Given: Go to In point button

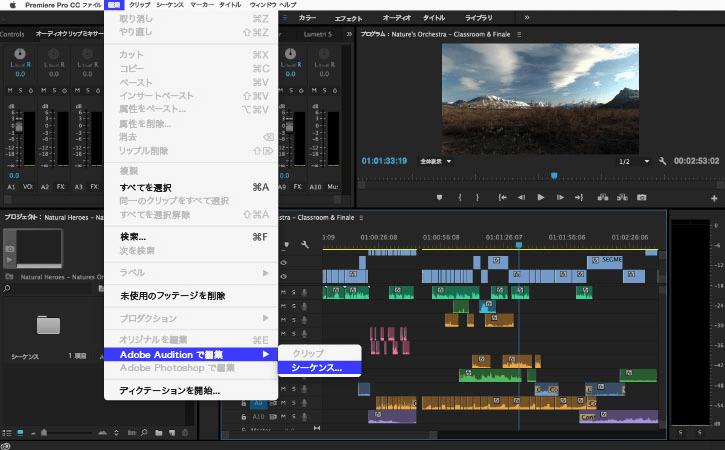Looking at the screenshot, I should click(502, 197).
